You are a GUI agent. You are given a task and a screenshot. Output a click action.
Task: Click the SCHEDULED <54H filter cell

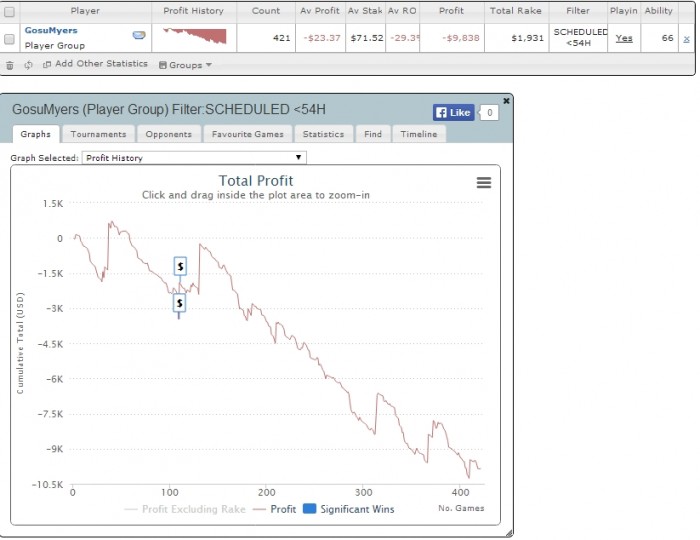(579, 37)
